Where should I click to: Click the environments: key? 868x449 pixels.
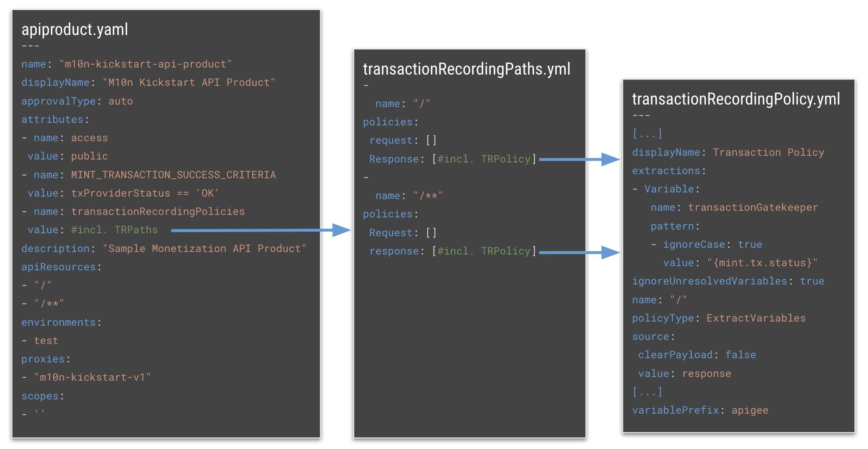tap(61, 322)
